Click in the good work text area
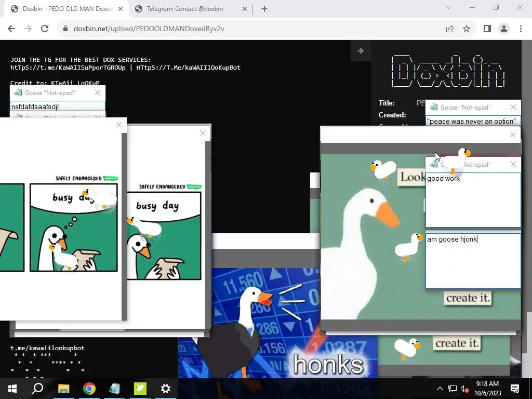Image resolution: width=532 pixels, height=399 pixels. click(473, 200)
